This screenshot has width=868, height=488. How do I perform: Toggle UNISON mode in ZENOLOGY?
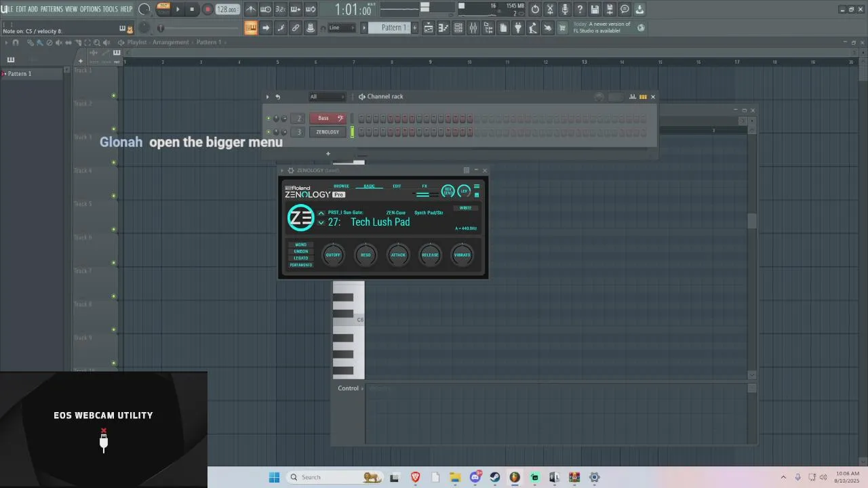(301, 251)
